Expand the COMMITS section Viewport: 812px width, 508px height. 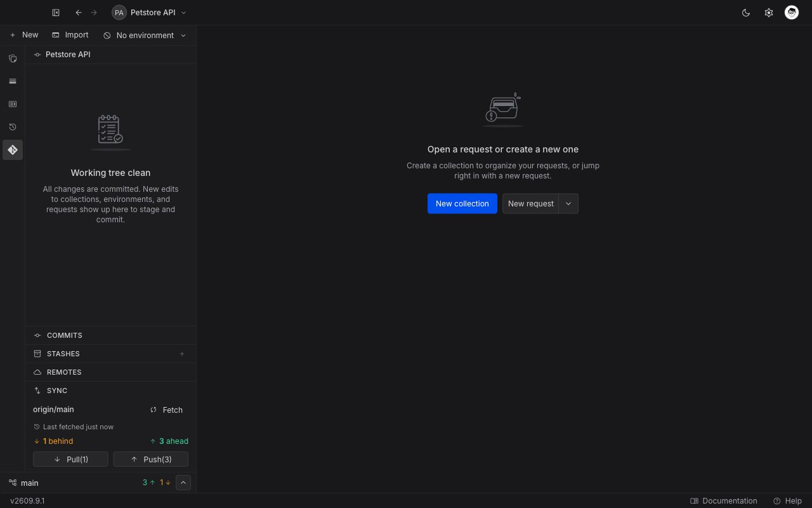[x=110, y=335]
